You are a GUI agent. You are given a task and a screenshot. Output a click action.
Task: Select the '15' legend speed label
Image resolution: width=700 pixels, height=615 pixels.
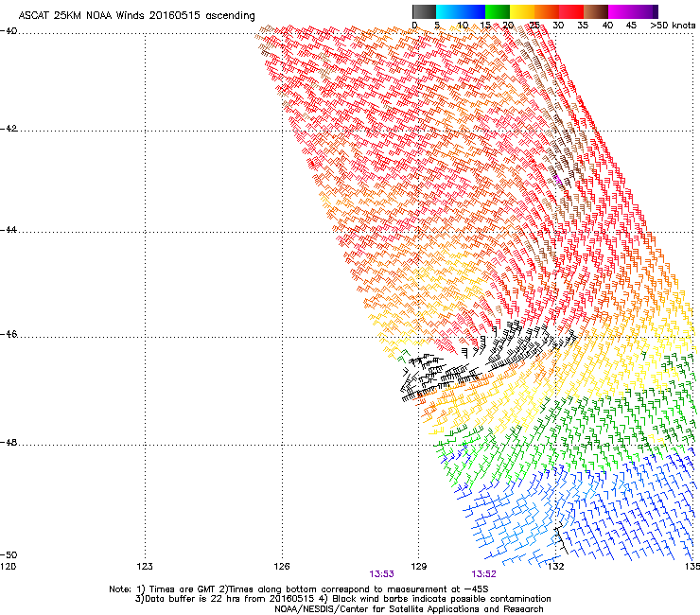[485, 25]
